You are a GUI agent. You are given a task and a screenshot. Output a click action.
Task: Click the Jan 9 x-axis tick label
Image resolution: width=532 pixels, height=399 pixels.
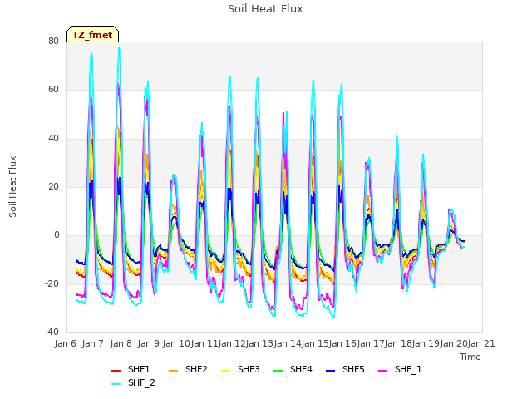(149, 343)
